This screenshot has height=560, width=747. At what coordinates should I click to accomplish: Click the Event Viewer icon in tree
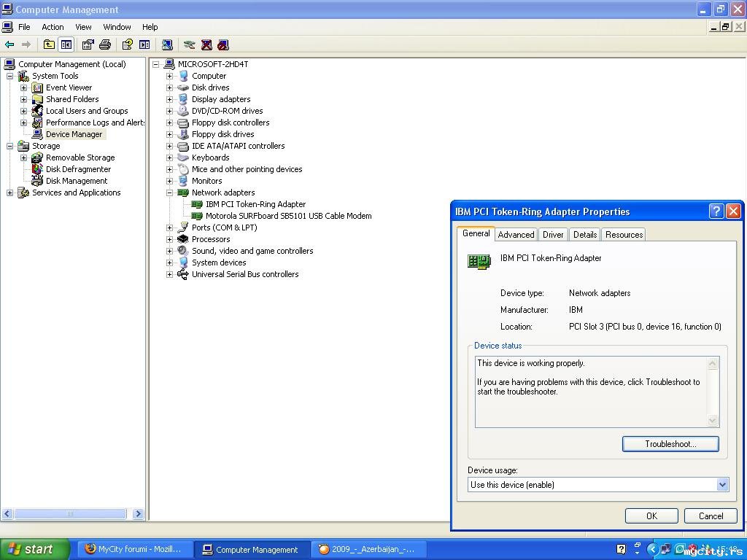tap(37, 87)
